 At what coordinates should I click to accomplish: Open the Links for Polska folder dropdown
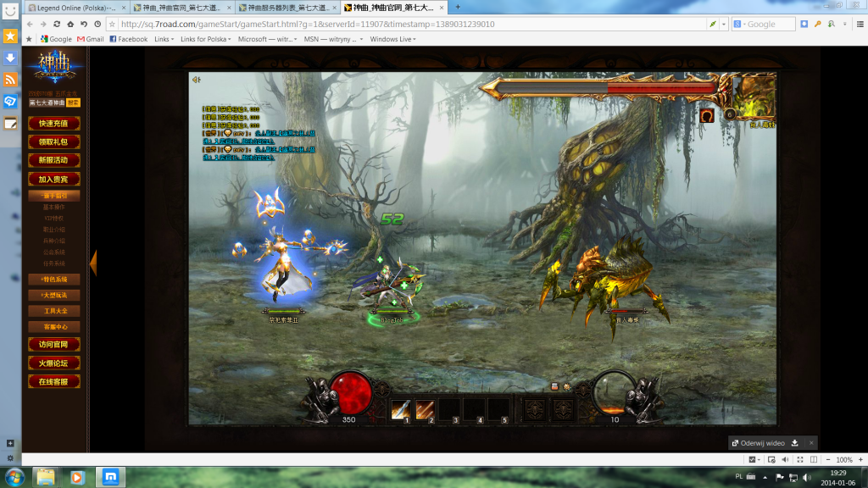205,39
